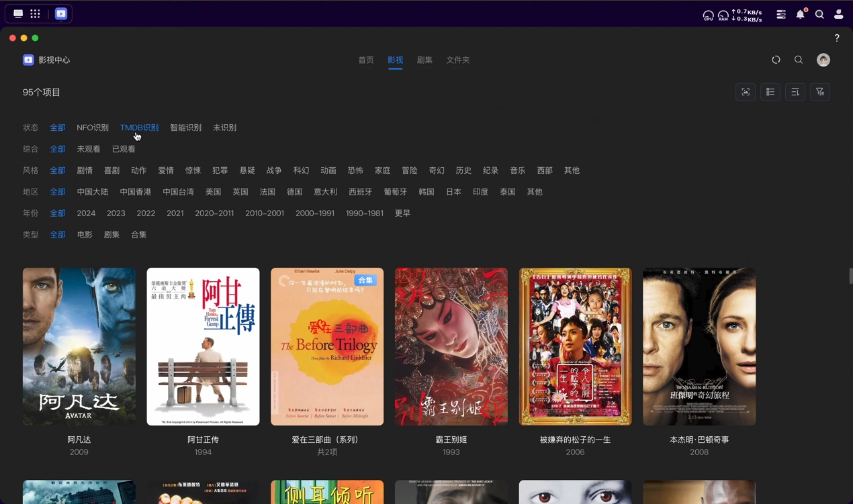The image size is (853, 504).
Task: Open the sort order icon
Action: (x=795, y=92)
